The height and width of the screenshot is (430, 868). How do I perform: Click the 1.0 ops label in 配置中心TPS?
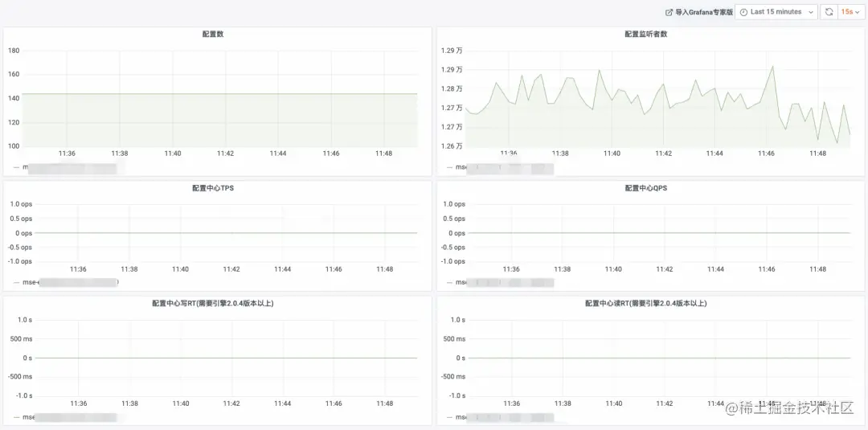pos(21,204)
